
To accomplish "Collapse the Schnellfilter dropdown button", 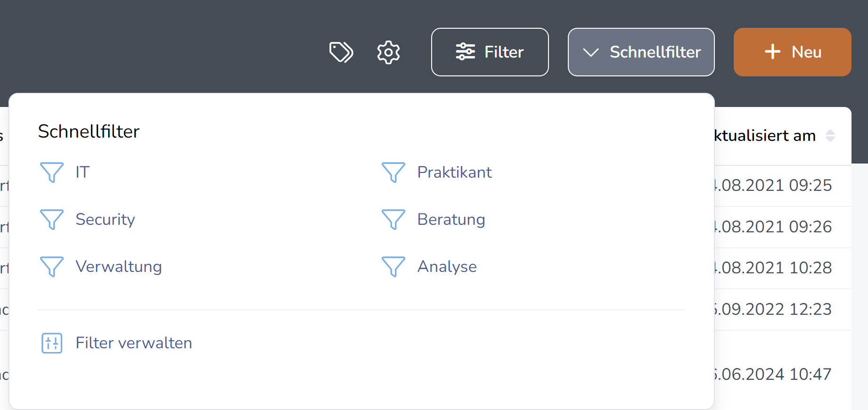I will coord(641,52).
